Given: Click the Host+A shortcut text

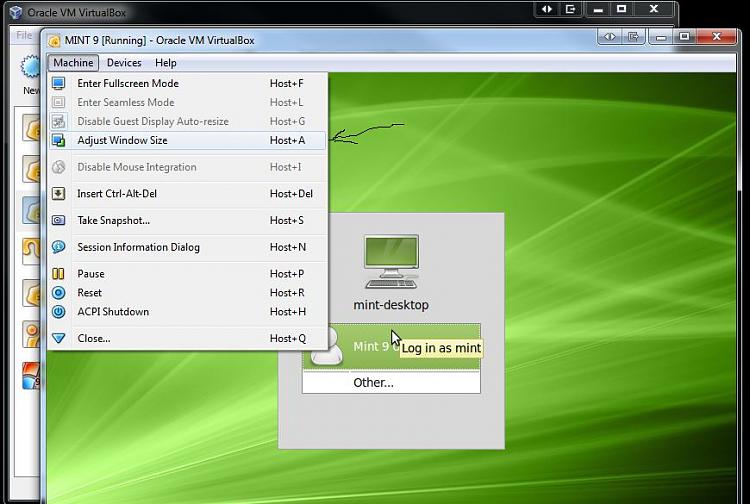Looking at the screenshot, I should pos(287,141).
